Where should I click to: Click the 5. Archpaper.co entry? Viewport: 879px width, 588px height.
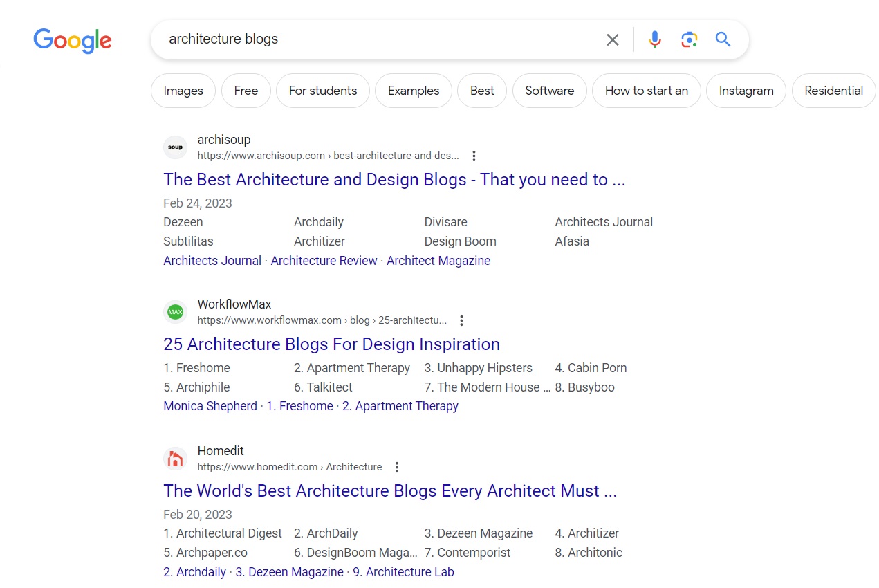click(x=205, y=553)
